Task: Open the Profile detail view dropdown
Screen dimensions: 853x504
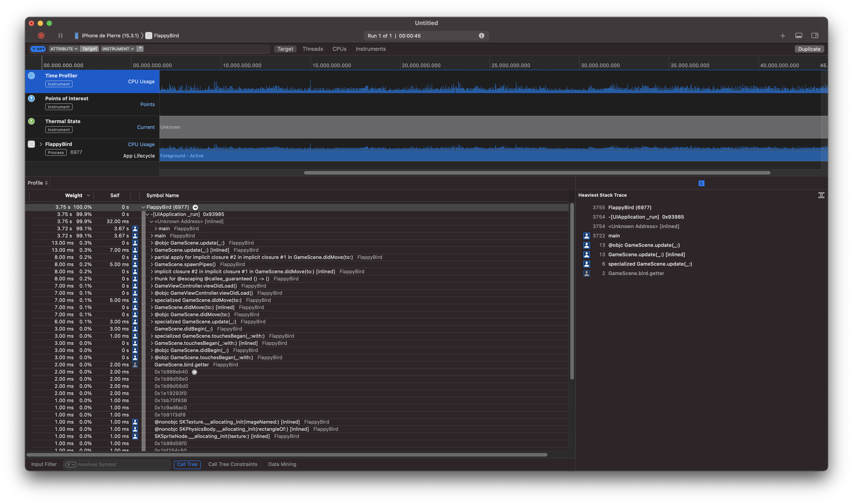Action: coord(38,183)
